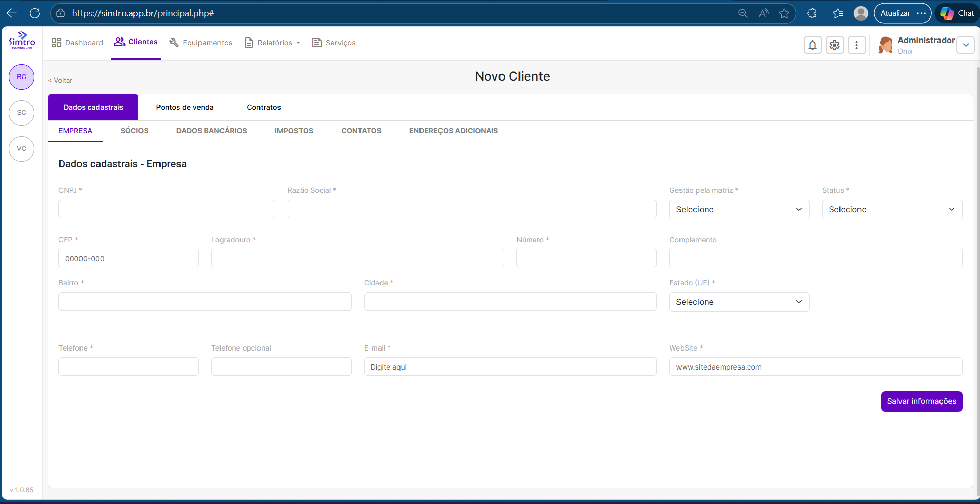
Task: Click the Simtro logo
Action: point(22,41)
